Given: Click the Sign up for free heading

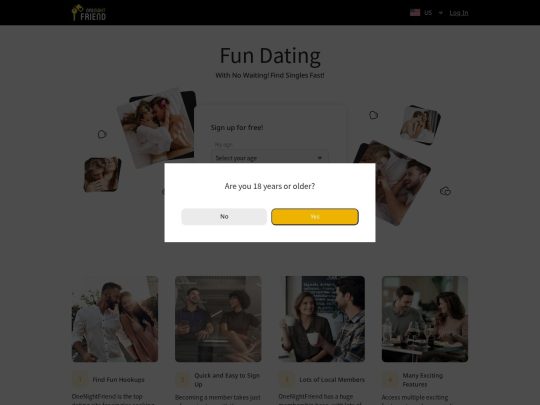Looking at the screenshot, I should coord(237,127).
